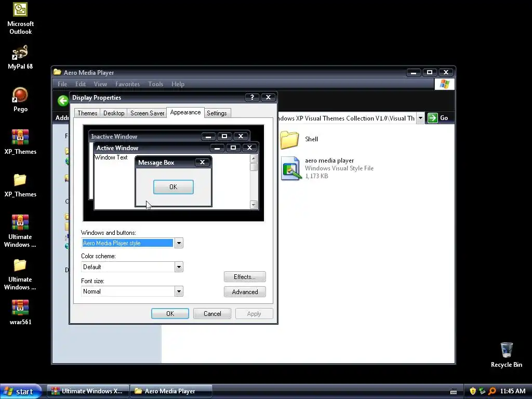This screenshot has height=399, width=532.
Task: Switch to the Desktop tab
Action: coord(114,113)
